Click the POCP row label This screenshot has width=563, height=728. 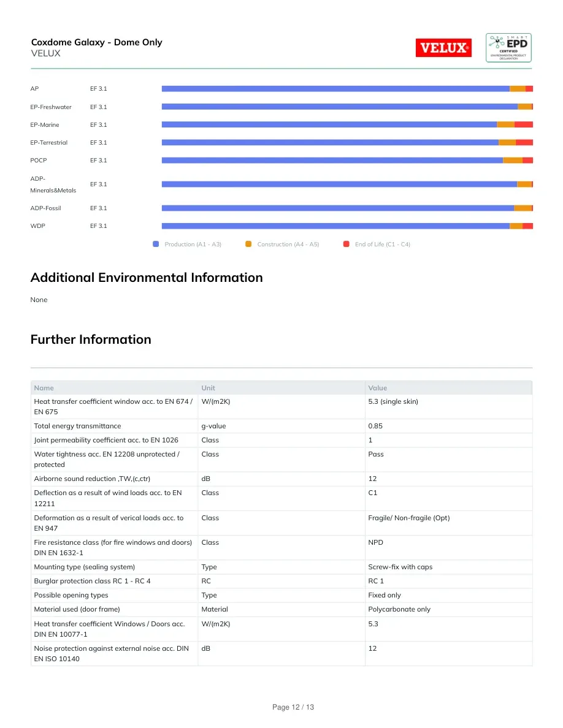39,160
